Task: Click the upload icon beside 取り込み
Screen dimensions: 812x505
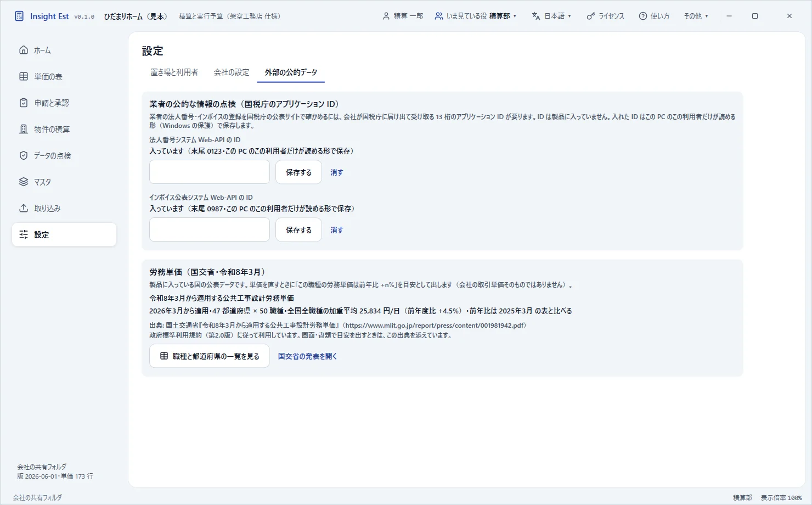Action: click(24, 208)
